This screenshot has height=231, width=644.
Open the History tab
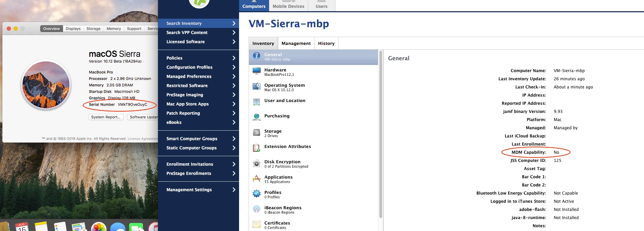[326, 43]
